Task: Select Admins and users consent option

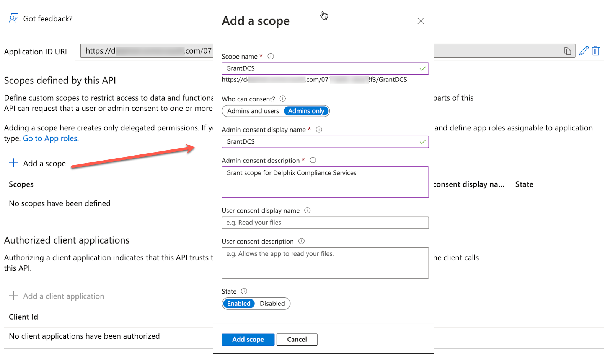Action: [253, 111]
